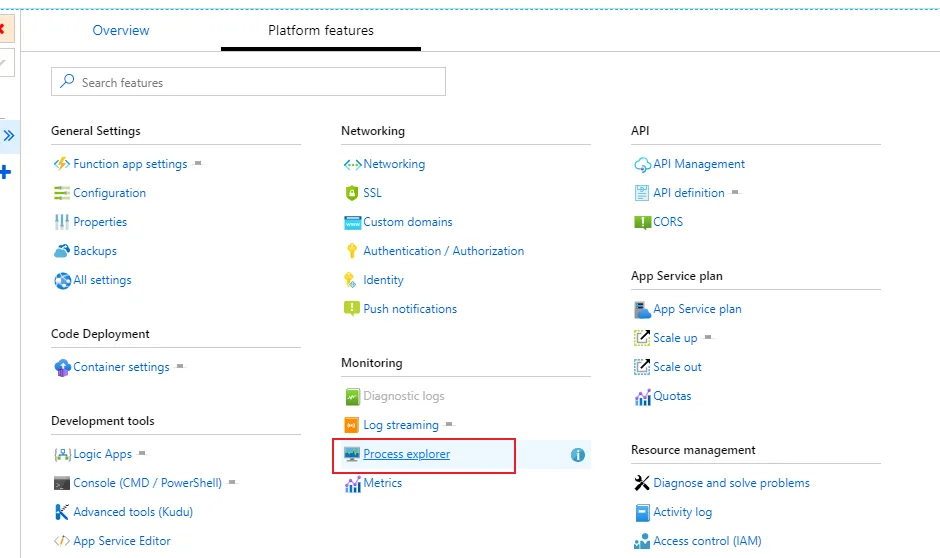Open the Configuration link

click(109, 193)
